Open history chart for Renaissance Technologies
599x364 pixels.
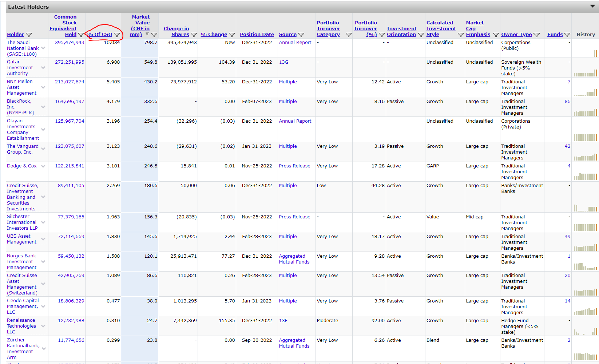point(585,331)
